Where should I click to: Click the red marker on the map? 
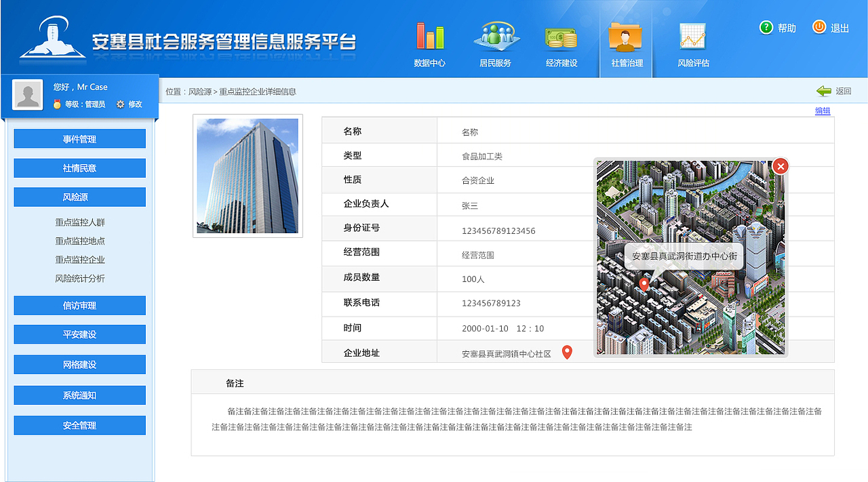(x=644, y=285)
